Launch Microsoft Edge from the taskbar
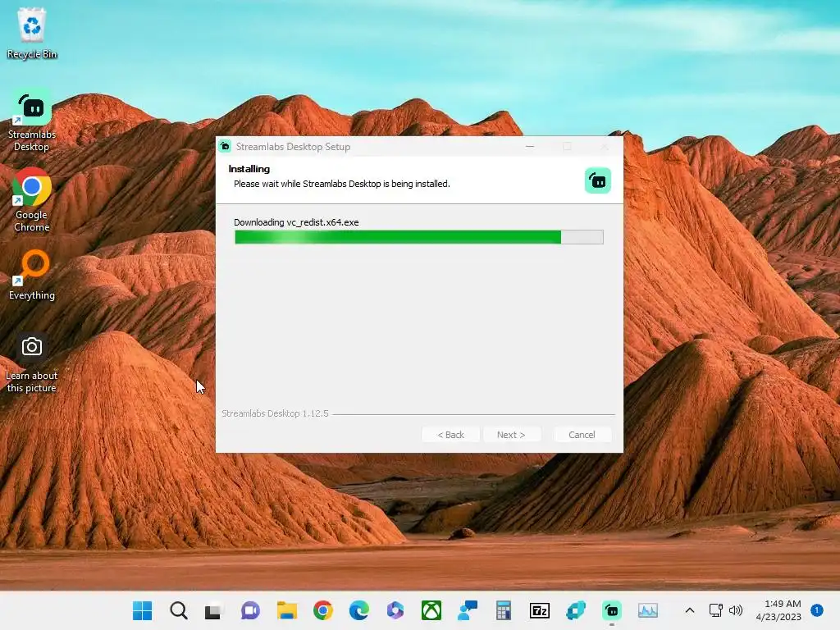 [359, 610]
